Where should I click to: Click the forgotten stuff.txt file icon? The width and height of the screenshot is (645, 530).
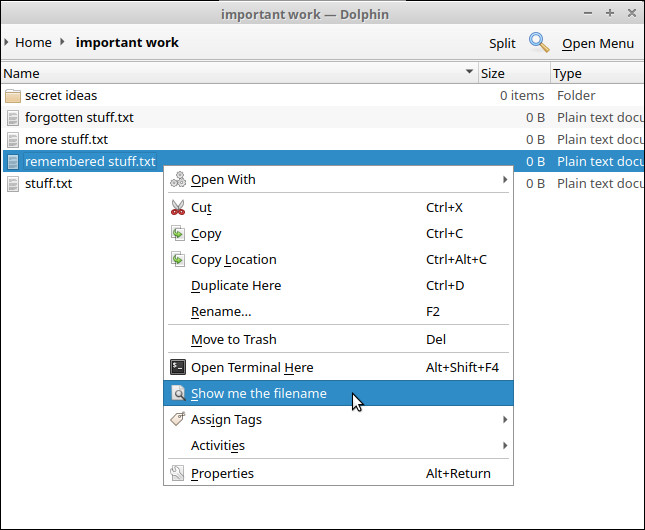pos(13,118)
